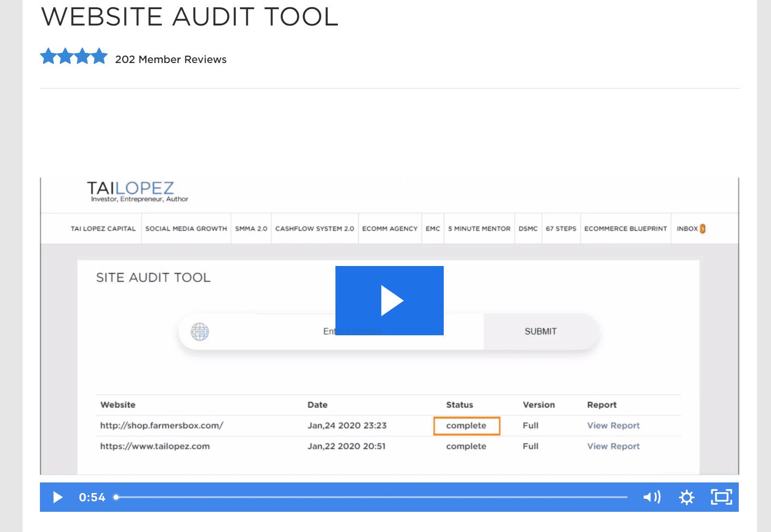Click the Version column header
771x532 pixels.
(539, 405)
